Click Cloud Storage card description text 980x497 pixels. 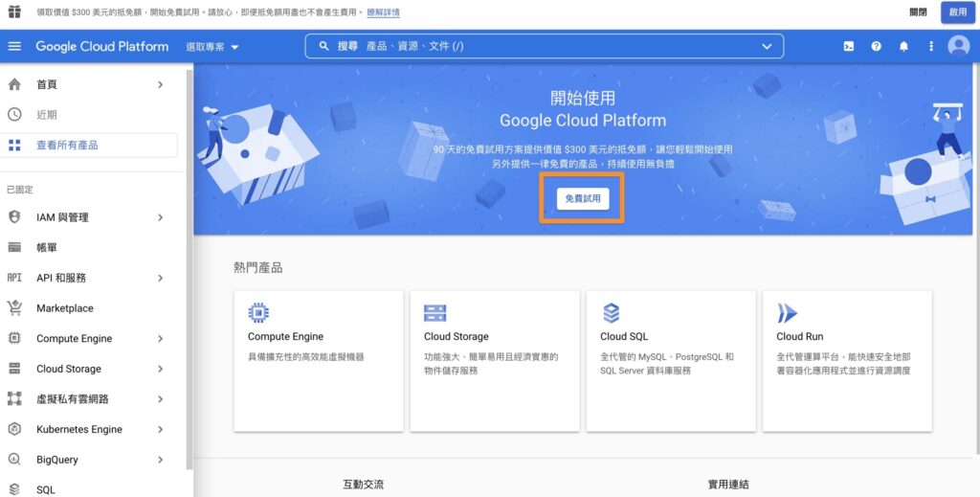click(x=491, y=364)
